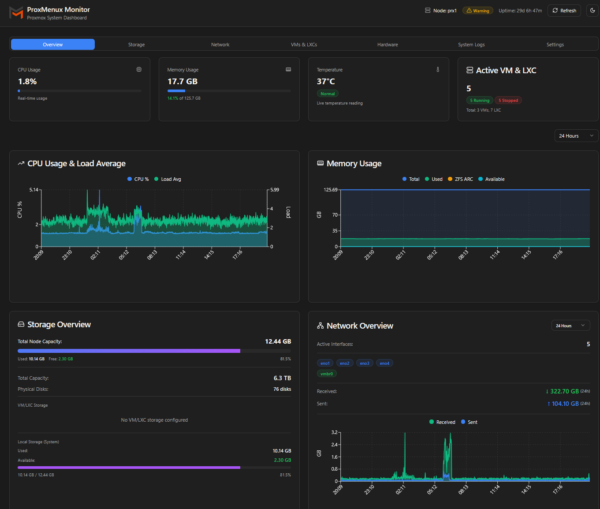Click the Network Overview icon

coord(320,326)
